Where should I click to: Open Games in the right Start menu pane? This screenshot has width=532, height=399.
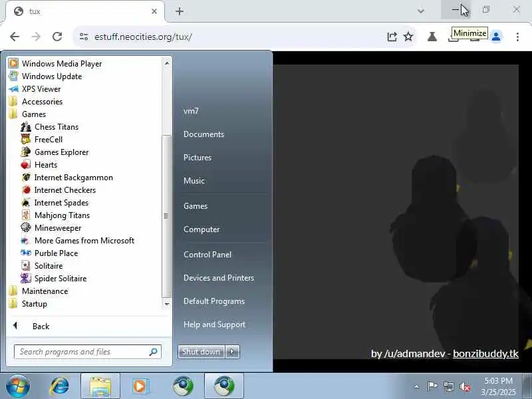point(196,206)
